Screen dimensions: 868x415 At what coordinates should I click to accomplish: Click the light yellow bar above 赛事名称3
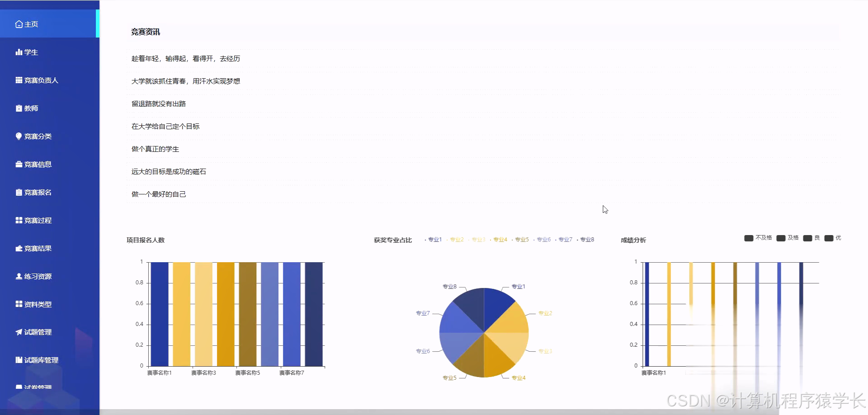pos(203,314)
